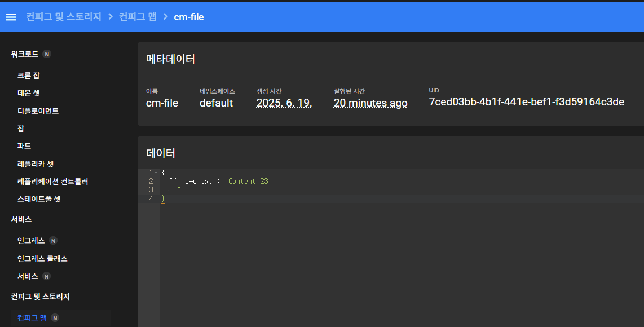Open 데몬 셋 in the sidebar

[29, 93]
